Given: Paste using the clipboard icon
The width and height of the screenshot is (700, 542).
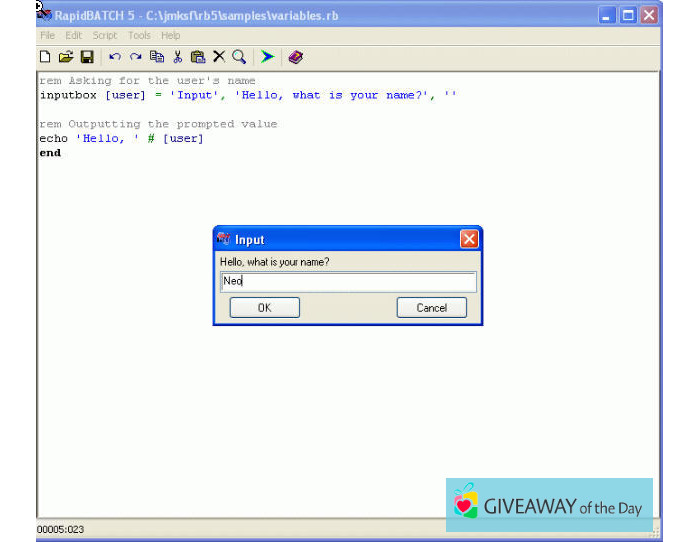Looking at the screenshot, I should click(x=198, y=57).
